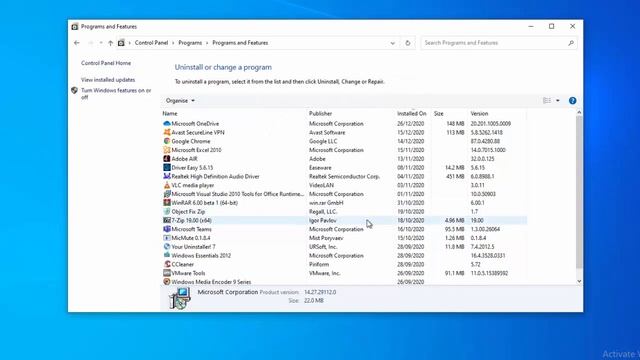Click the change view icon in toolbar
640x360 pixels.
(x=547, y=100)
